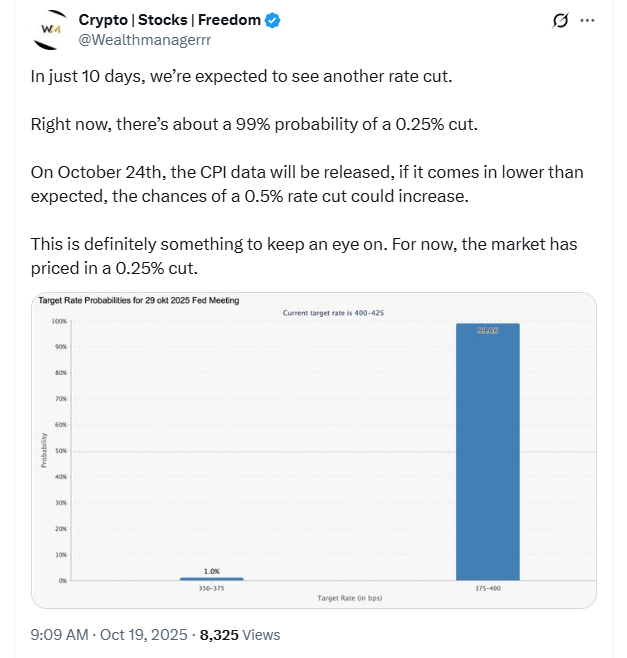Click the 1.0% data label
627x658 pixels.
(211, 570)
